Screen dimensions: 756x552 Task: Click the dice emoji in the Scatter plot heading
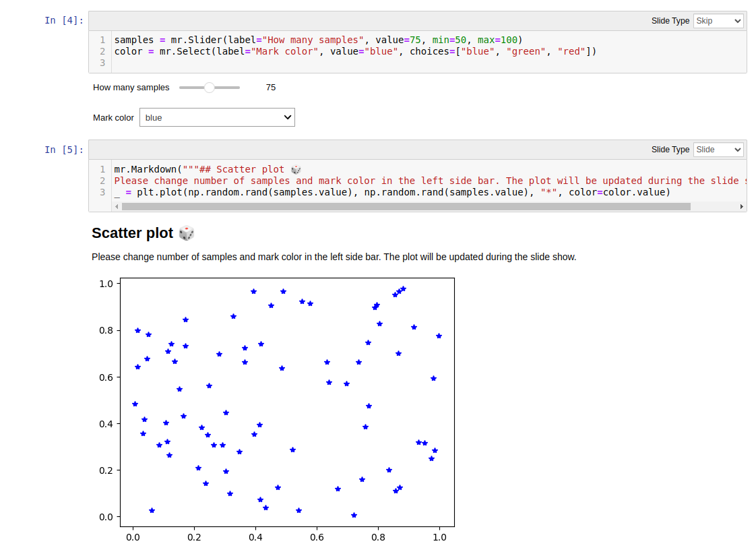[186, 233]
